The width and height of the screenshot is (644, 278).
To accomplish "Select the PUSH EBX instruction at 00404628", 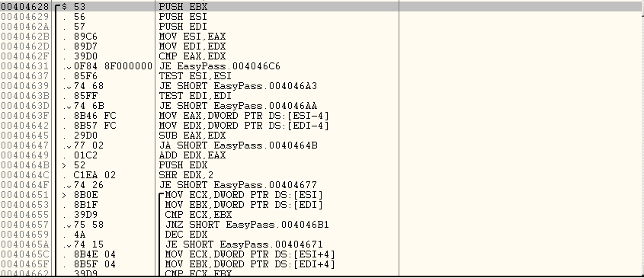I will click(183, 7).
